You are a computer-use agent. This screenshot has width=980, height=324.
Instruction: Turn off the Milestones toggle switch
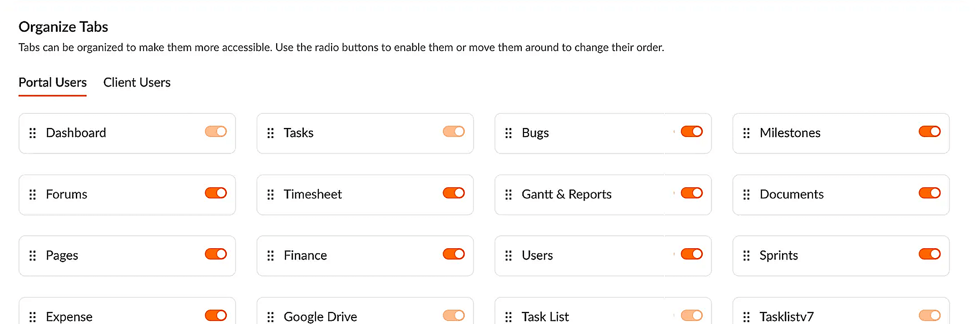click(930, 132)
